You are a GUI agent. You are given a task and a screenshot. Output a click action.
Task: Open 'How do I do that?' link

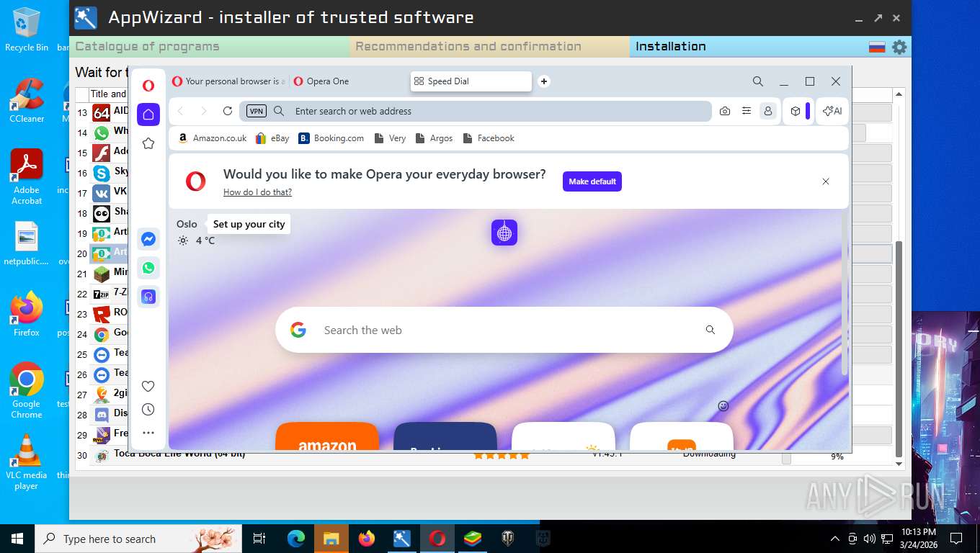pyautogui.click(x=257, y=192)
